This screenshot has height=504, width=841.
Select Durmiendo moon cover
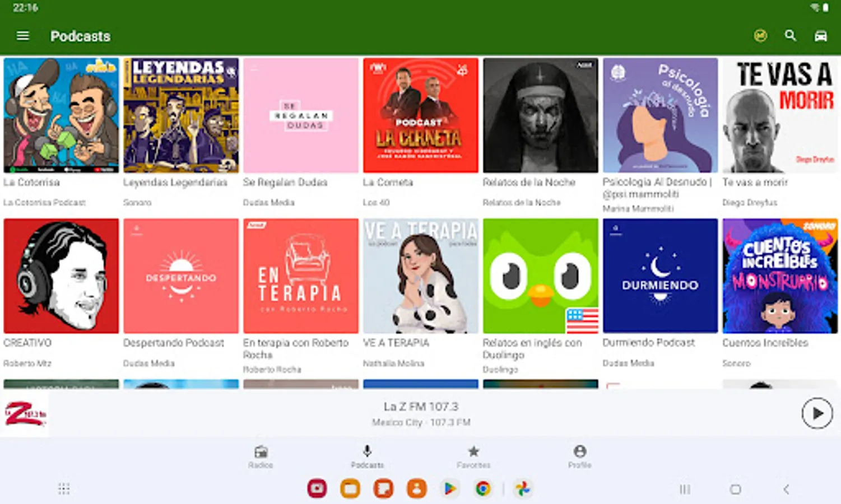tap(661, 276)
